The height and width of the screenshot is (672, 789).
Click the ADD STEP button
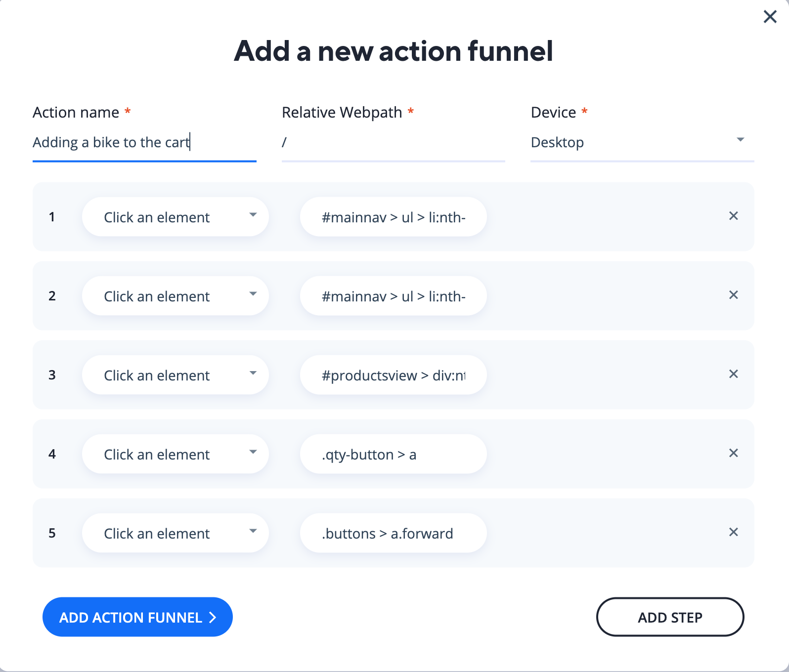click(670, 617)
